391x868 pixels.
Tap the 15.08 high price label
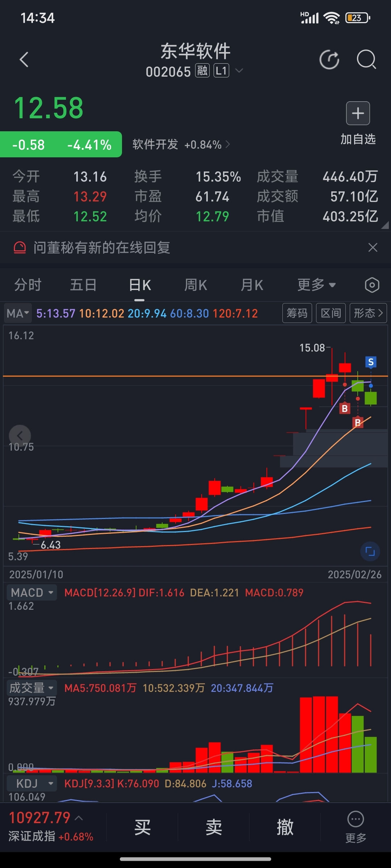point(312,348)
